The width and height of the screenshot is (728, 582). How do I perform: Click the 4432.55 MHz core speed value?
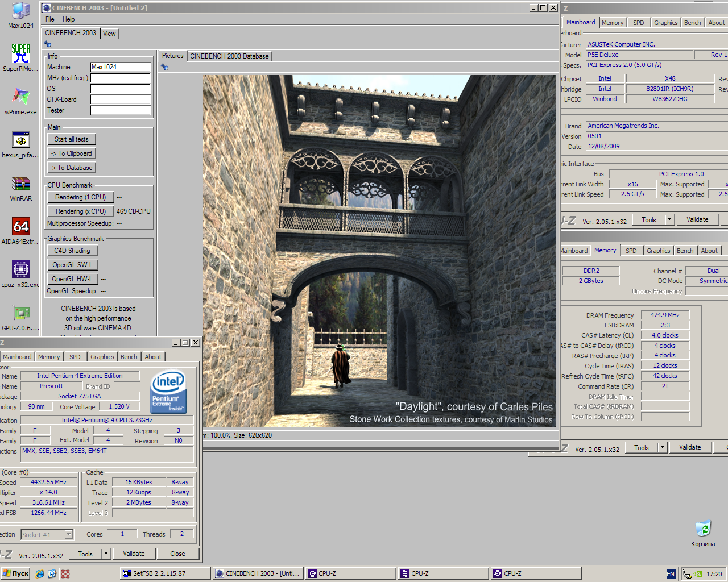click(48, 482)
